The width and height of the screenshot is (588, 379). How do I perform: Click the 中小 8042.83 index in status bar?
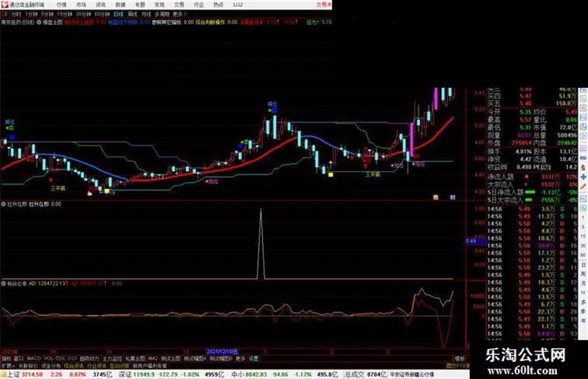[249, 375]
